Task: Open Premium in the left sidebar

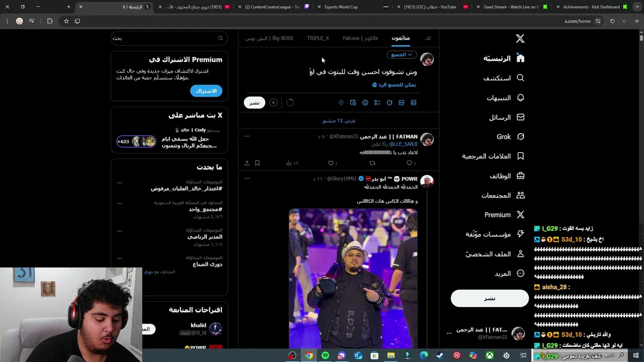Action: [x=505, y=215]
